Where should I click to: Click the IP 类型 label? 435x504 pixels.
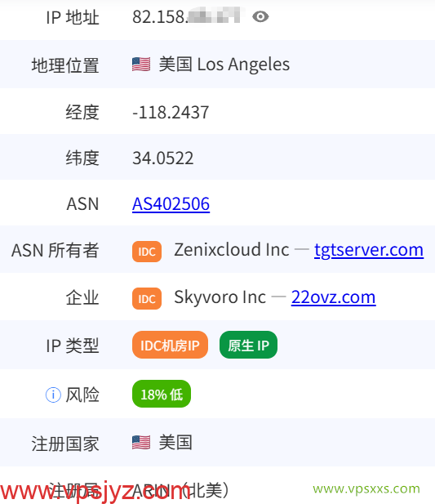(73, 346)
